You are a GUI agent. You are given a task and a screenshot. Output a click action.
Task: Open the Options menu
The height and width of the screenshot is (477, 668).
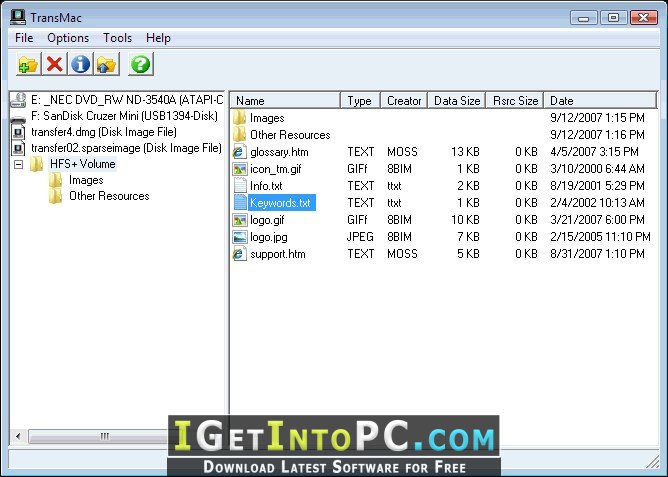point(68,38)
